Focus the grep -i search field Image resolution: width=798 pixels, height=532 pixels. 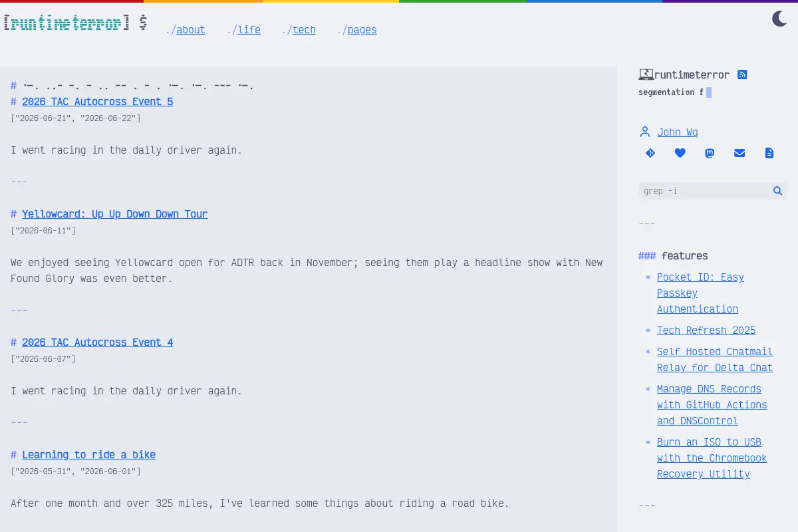coord(704,191)
